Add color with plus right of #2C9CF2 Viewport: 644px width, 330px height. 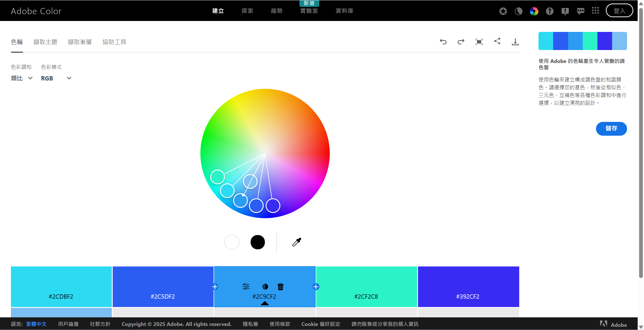coord(316,287)
